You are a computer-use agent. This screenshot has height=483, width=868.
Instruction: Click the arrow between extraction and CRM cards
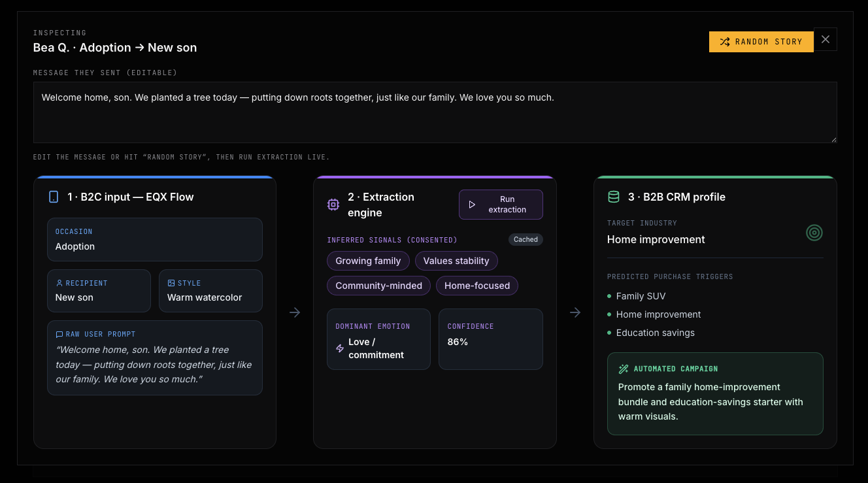pos(575,312)
